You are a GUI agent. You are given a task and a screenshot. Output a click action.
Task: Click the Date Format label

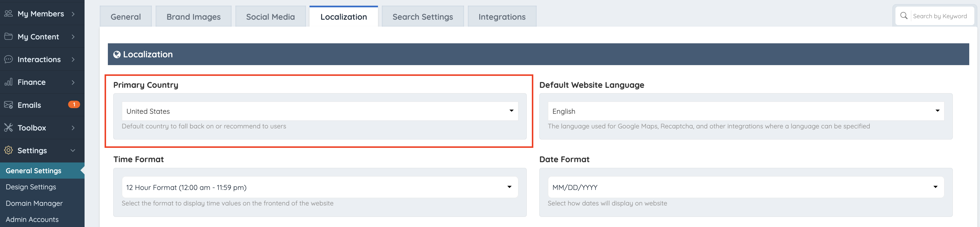click(564, 159)
